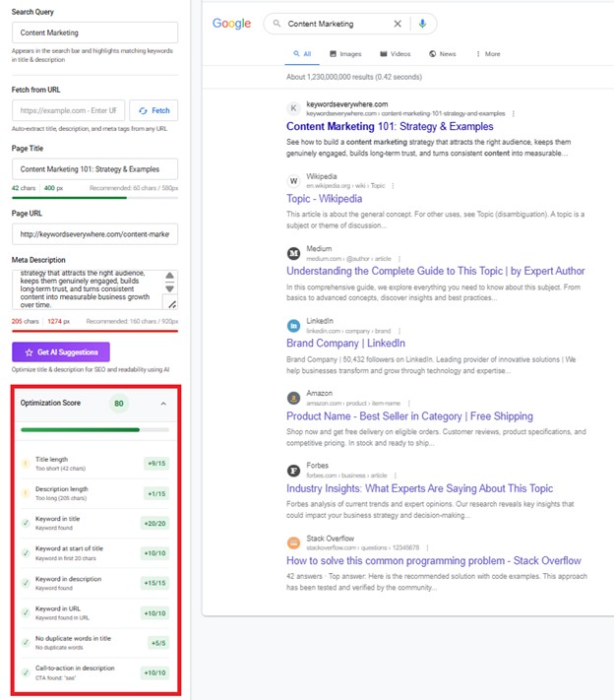Image resolution: width=614 pixels, height=700 pixels.
Task: Click the Optimization Score progress bar
Action: (94, 430)
